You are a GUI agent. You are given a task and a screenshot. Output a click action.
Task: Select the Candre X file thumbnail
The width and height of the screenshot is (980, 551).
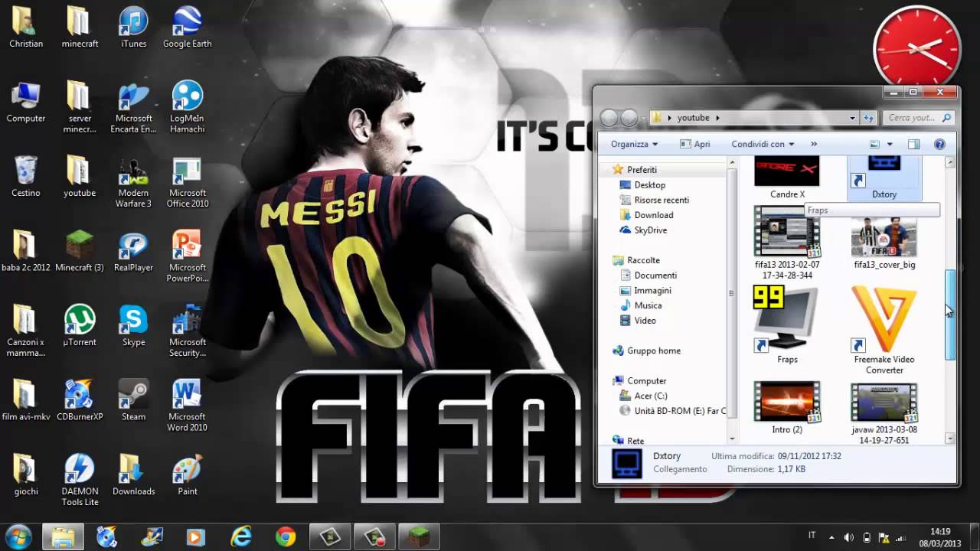(787, 178)
